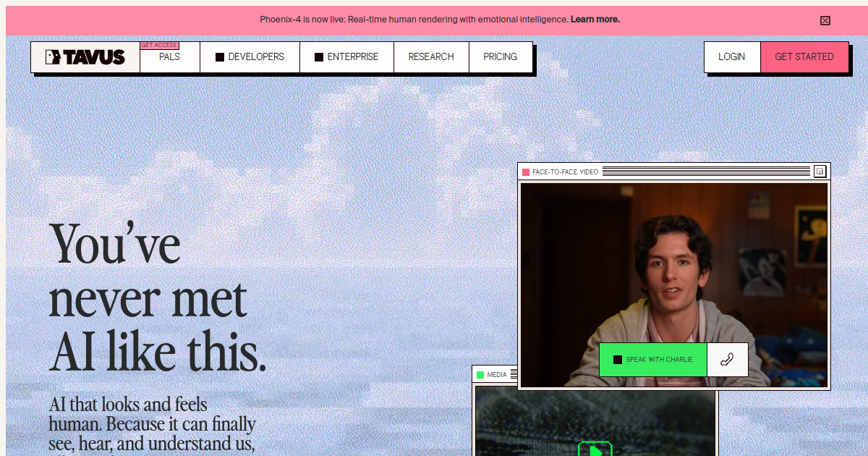Screen dimensions: 868x456
Task: Follow the Learn more link in banner
Action: click(x=595, y=20)
